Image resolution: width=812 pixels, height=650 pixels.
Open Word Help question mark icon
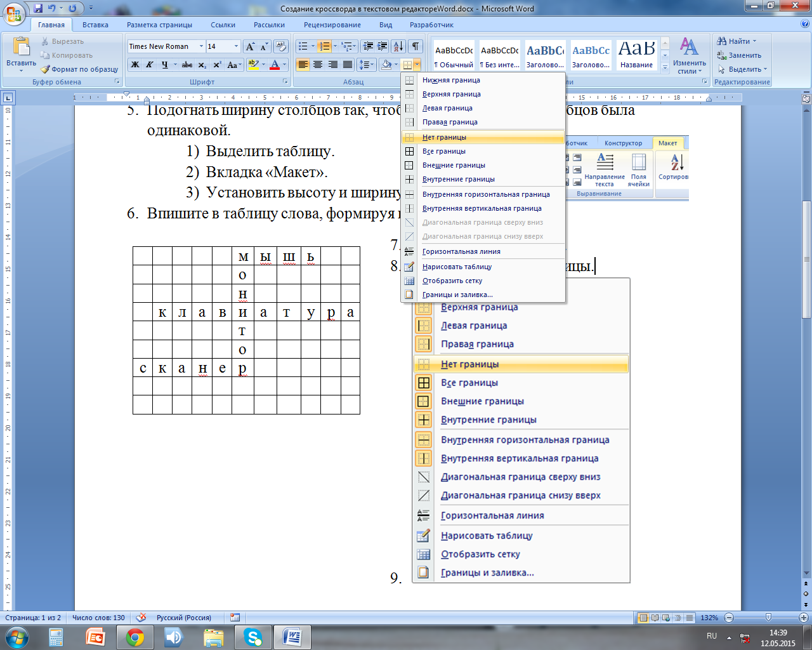805,24
